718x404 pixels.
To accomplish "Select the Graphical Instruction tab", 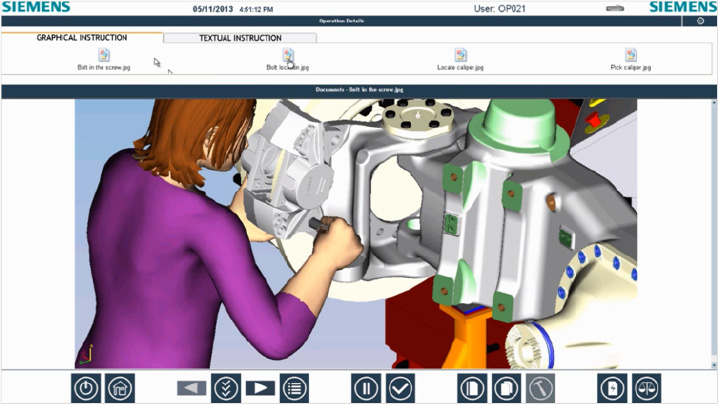I will (x=82, y=38).
